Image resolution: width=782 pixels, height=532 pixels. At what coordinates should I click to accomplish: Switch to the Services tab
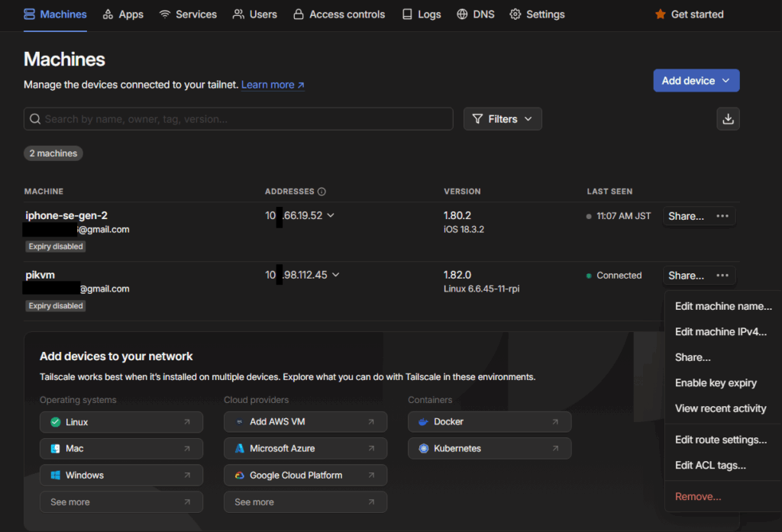click(x=188, y=15)
